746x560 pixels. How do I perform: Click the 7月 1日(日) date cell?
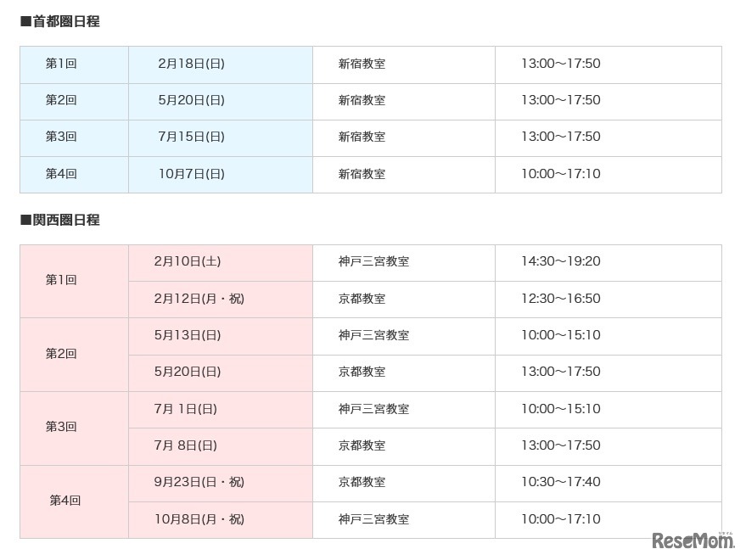click(x=186, y=409)
